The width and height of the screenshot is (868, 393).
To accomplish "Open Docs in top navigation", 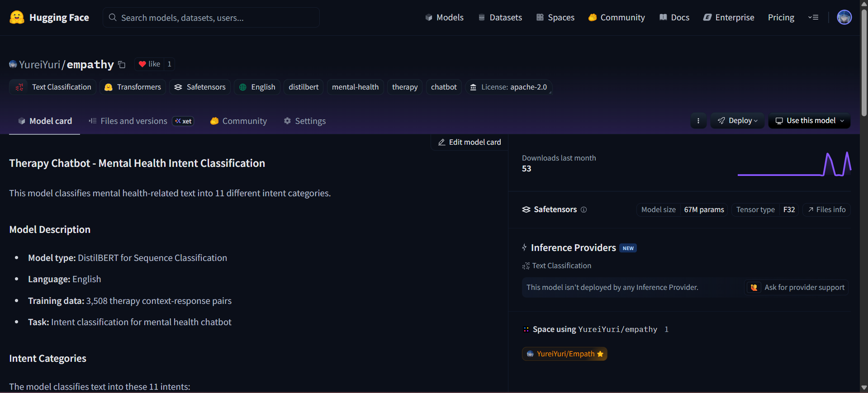I will 674,18.
